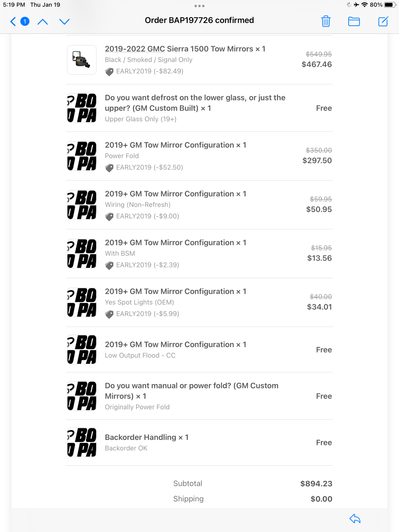The height and width of the screenshot is (532, 399).
Task: Tap the Wi-Fi status icon
Action: coord(364,5)
